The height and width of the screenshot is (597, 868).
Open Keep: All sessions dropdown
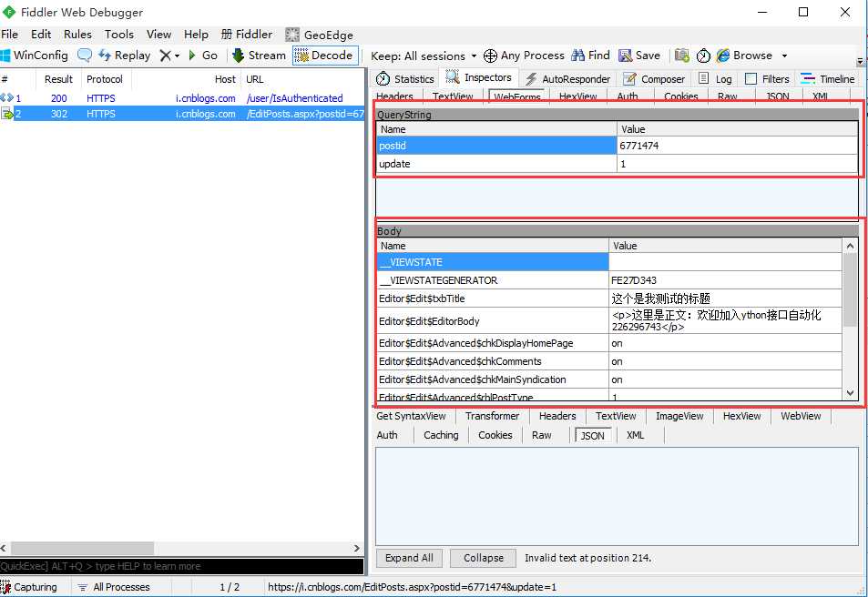tap(424, 56)
